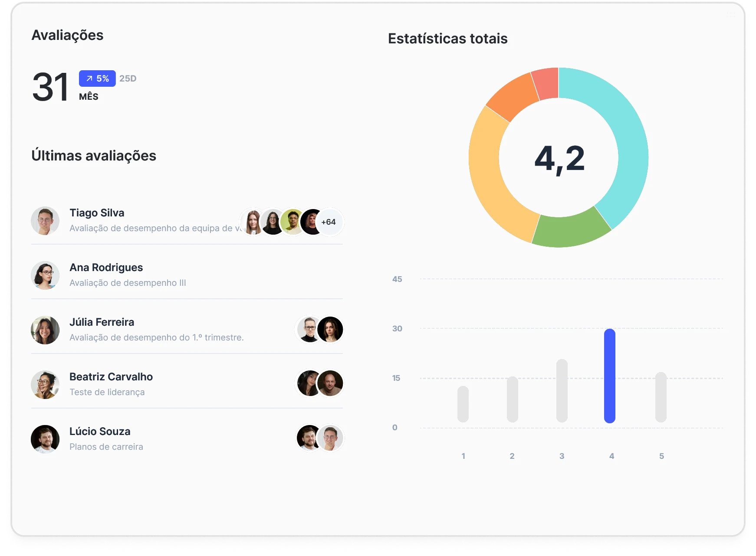The image size is (756, 556).
Task: Click the gray bar above rating 5
Action: [661, 397]
